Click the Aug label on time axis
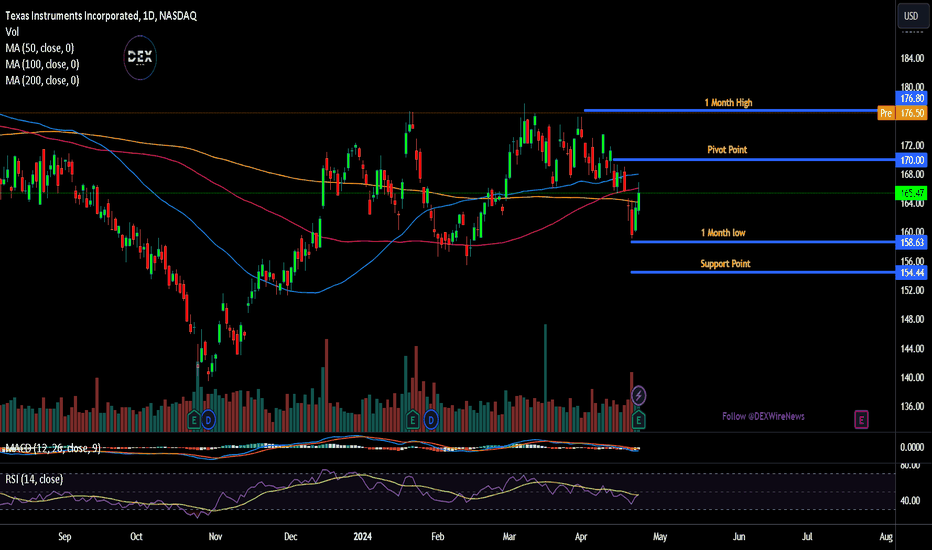This screenshot has height=550, width=932. 886,536
